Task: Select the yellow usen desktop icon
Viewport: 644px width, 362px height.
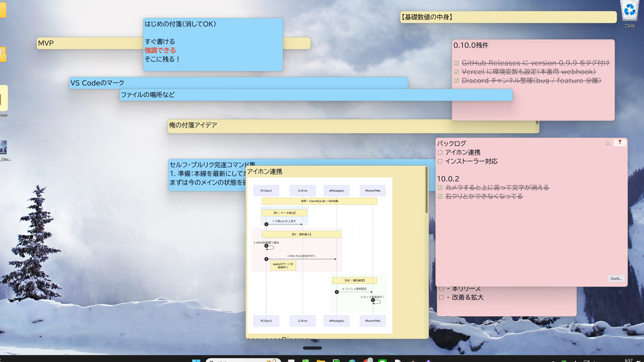Action: tap(3, 98)
